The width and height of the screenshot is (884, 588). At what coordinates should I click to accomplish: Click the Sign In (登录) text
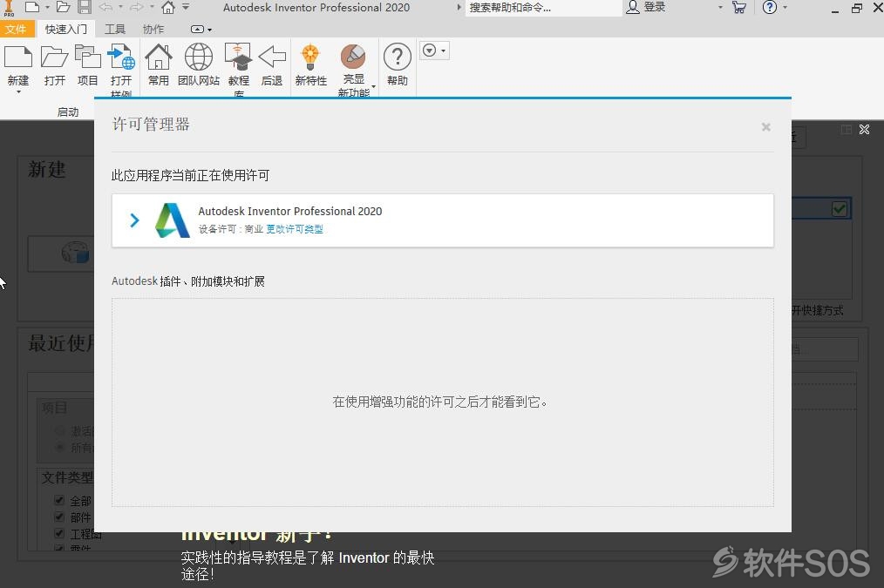click(655, 7)
